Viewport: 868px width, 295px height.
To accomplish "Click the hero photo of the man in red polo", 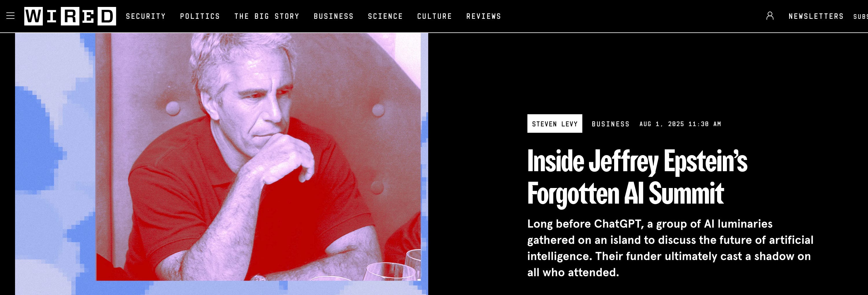I will tap(258, 157).
